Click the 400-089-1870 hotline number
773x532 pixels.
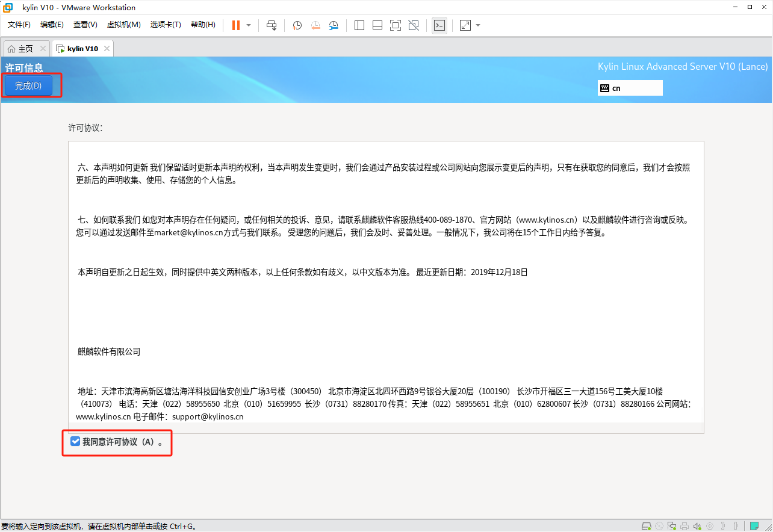448,220
